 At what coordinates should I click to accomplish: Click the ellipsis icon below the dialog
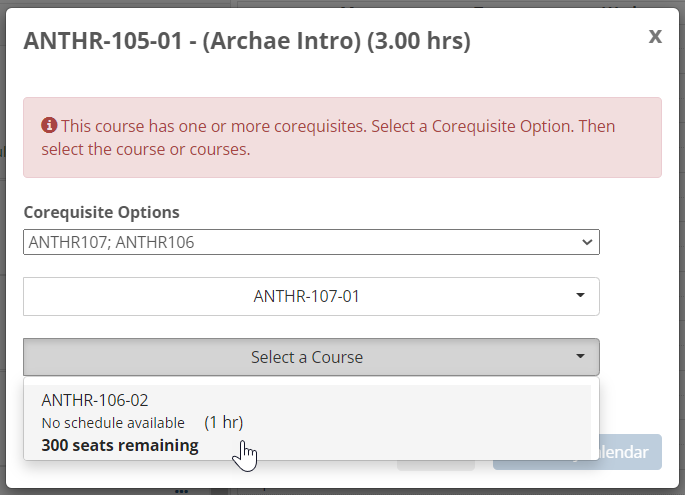pos(181,491)
